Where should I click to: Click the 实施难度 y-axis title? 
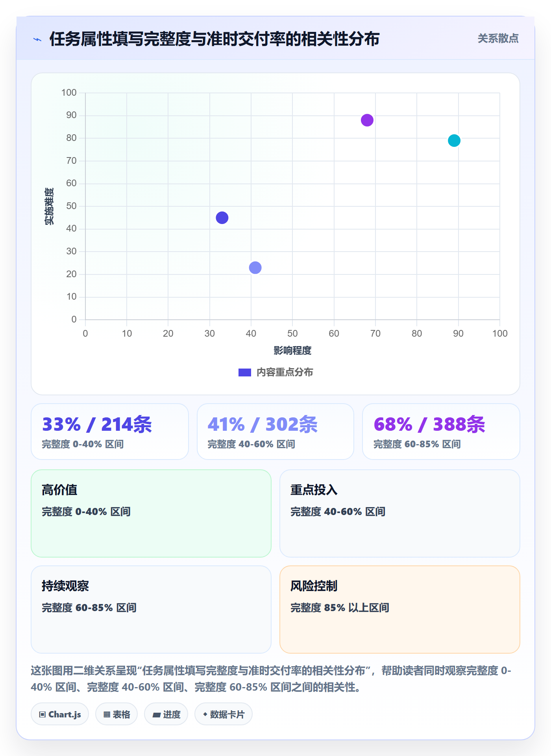coord(49,206)
